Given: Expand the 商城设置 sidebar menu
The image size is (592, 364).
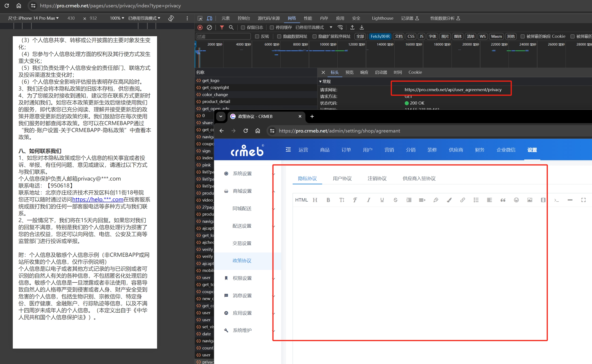Looking at the screenshot, I should click(247, 191).
